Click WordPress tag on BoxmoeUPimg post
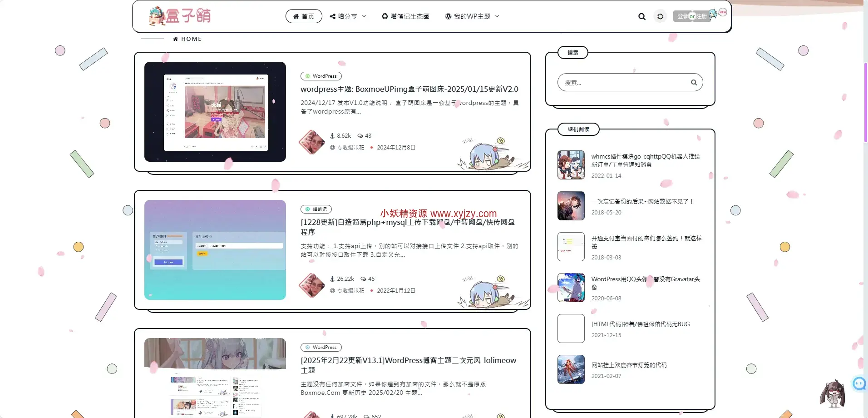 click(x=321, y=76)
